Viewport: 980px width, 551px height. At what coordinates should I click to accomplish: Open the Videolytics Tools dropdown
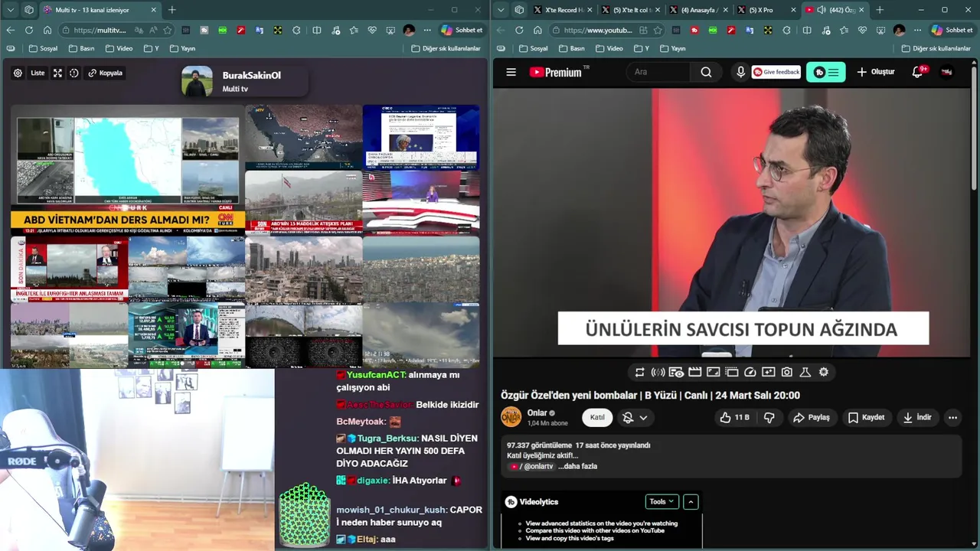tap(662, 502)
